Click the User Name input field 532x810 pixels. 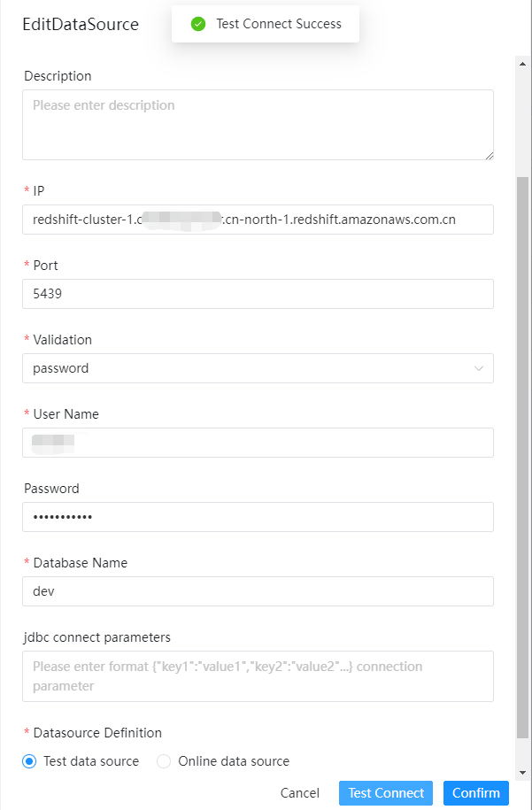(x=257, y=443)
